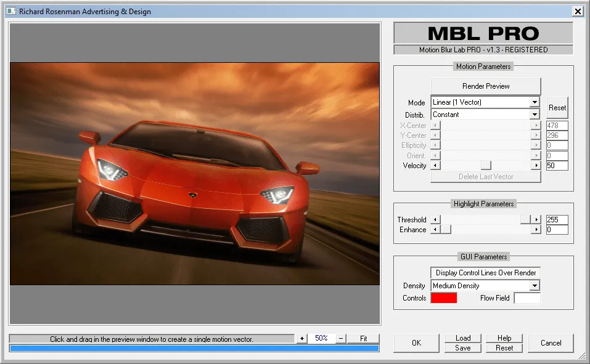Decrease Y-Center using its left arrow
The image size is (590, 364).
click(435, 135)
